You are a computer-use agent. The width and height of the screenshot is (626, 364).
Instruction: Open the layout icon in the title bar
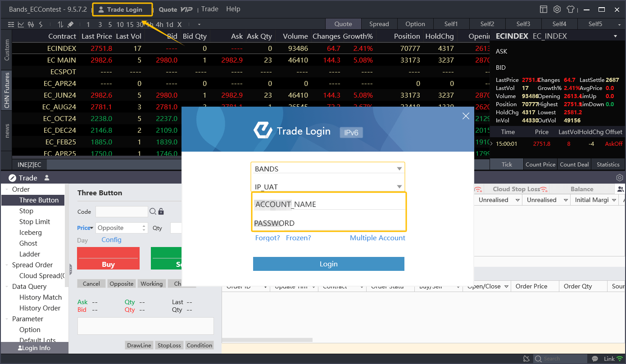point(544,9)
